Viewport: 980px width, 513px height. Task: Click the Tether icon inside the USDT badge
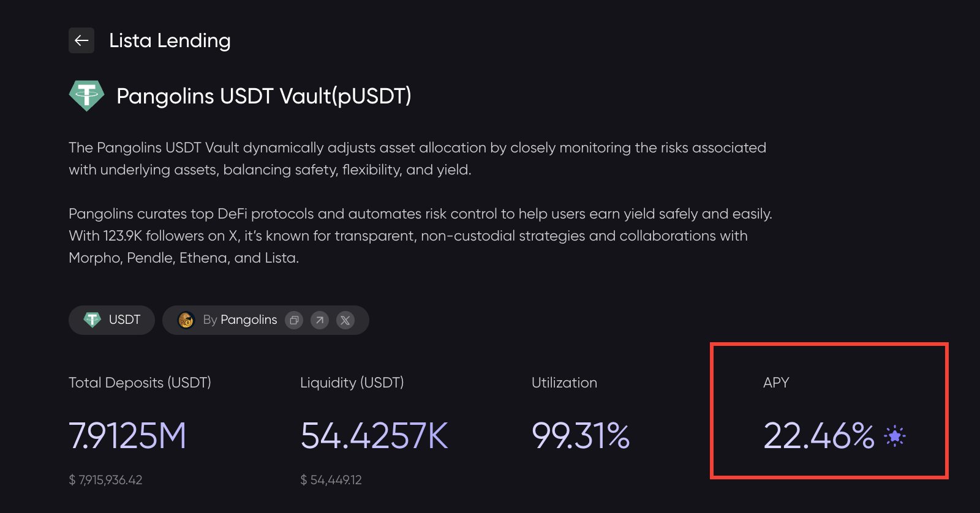pos(91,320)
